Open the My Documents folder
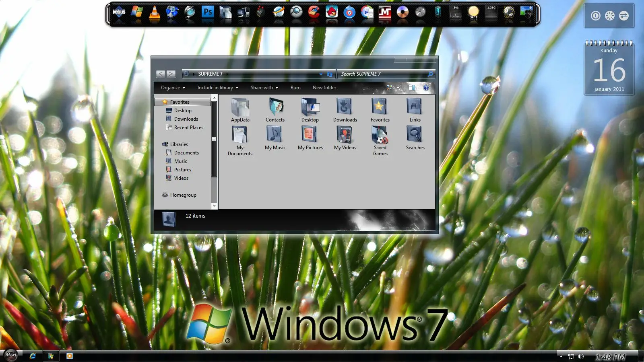This screenshot has height=362, width=644. (240, 141)
